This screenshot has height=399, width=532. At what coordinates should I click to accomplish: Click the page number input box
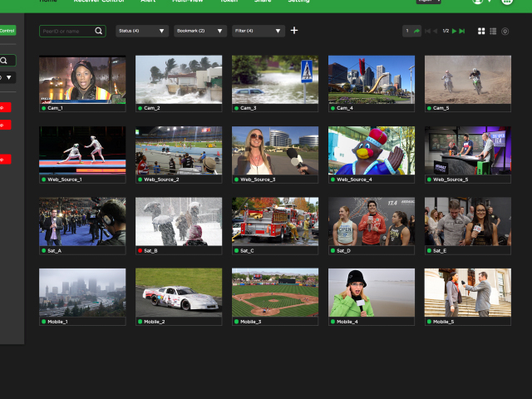tap(407, 31)
